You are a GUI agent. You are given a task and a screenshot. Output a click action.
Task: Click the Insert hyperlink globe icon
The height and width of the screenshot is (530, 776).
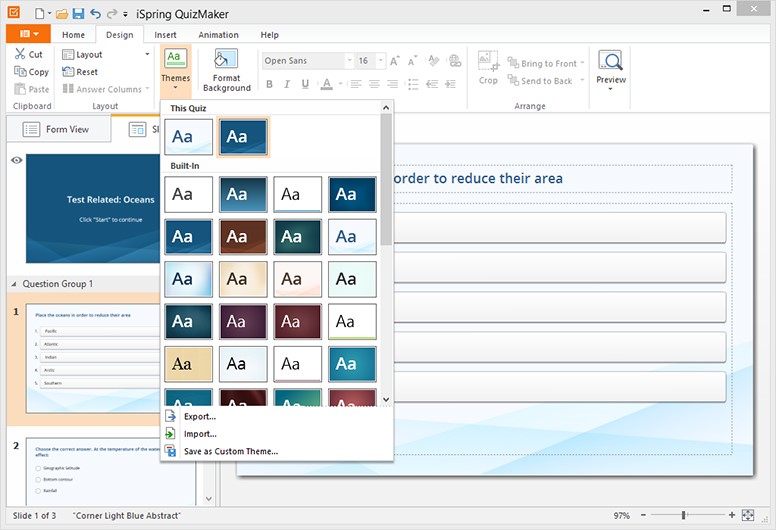click(x=455, y=61)
